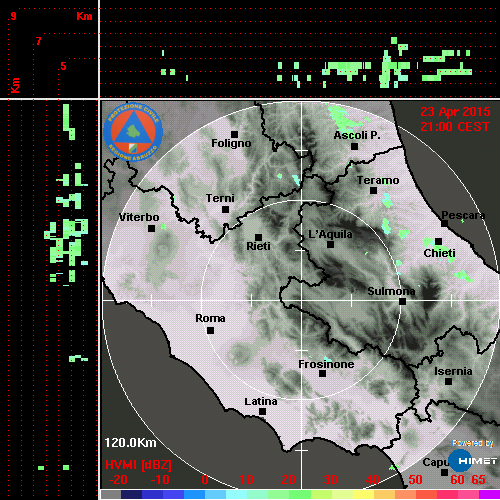Viewport: 500px width, 500px height.
Task: Click the Teramo city marker square
Action: tap(374, 191)
